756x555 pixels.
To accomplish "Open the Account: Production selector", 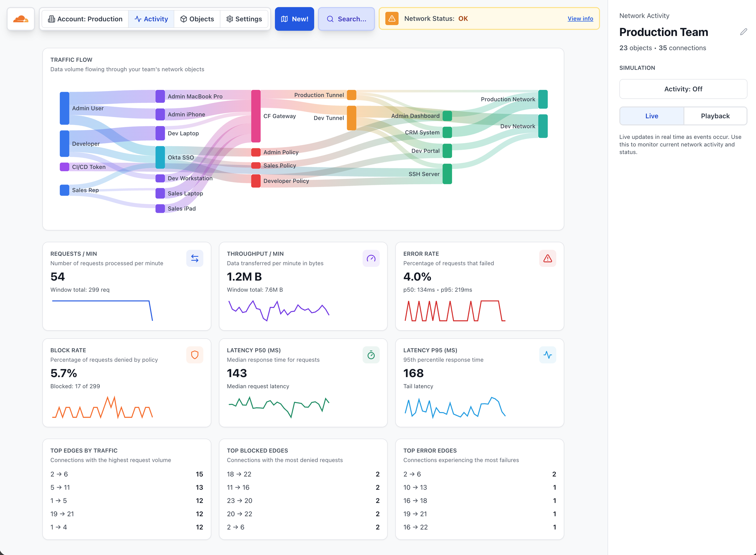I will [85, 19].
